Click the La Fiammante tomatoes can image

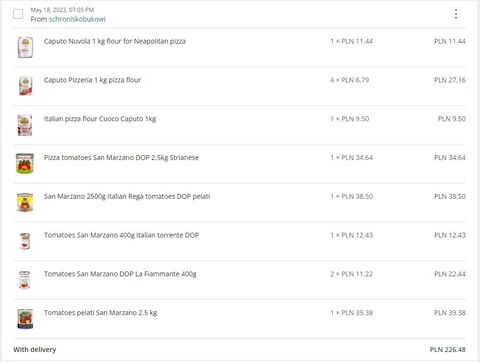point(25,280)
